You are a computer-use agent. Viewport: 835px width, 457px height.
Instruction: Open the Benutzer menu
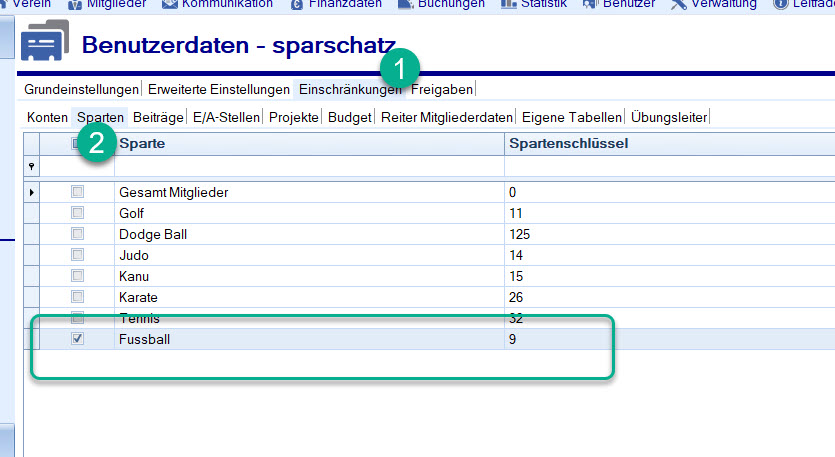tap(629, 4)
